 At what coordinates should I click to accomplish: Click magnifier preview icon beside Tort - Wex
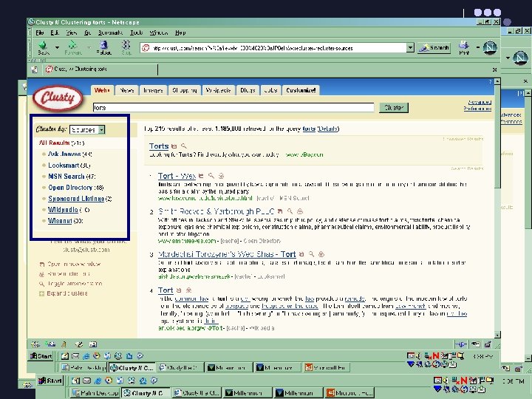(x=211, y=176)
